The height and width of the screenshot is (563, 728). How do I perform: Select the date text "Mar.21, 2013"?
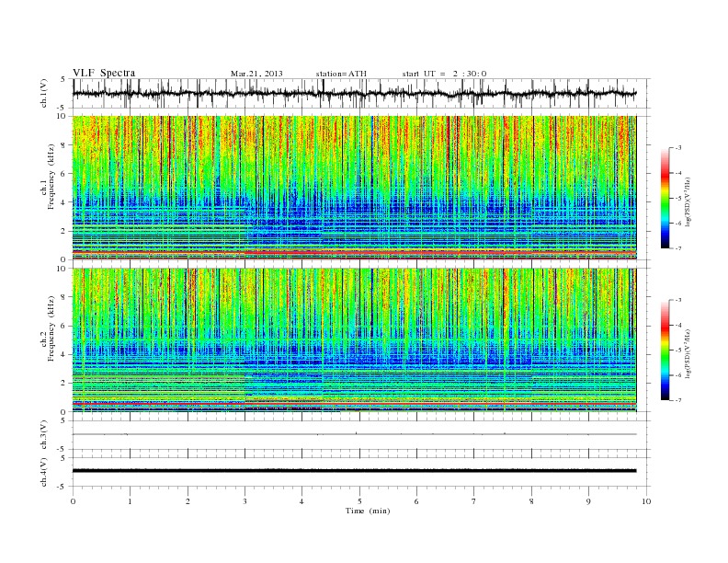[256, 74]
